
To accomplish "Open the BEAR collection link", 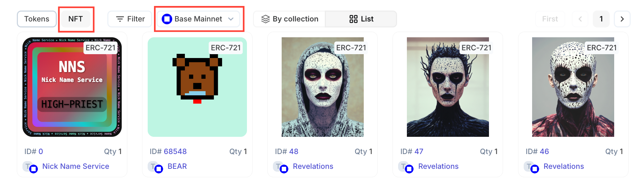I will click(x=177, y=166).
